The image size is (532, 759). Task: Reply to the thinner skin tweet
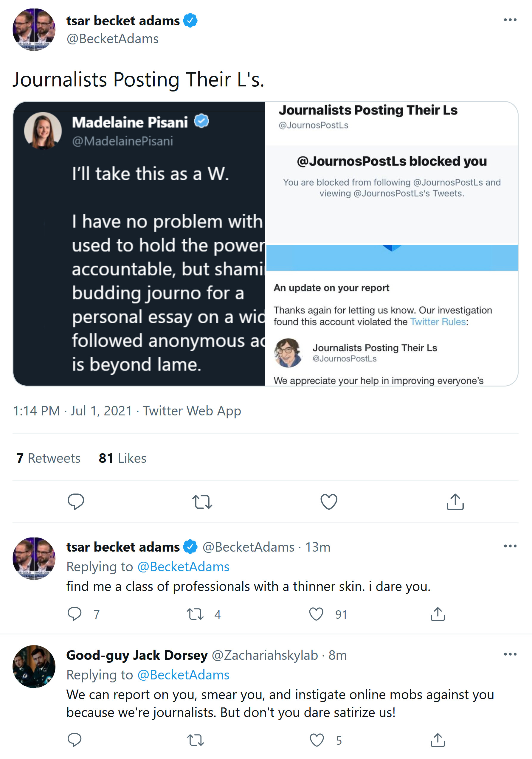tap(75, 614)
